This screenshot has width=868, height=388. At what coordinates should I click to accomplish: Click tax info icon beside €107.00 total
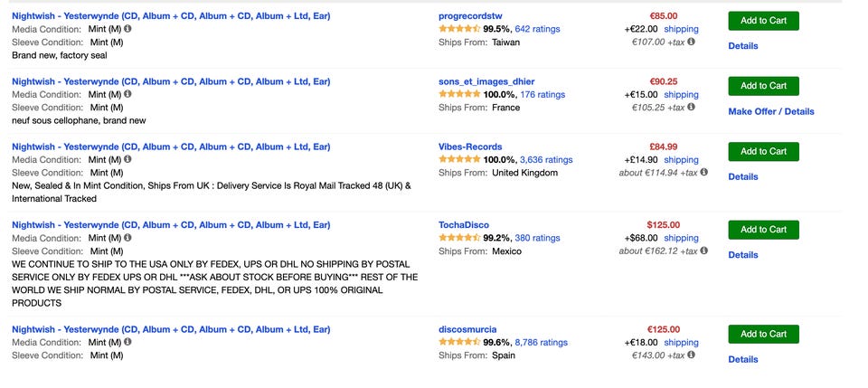[x=691, y=42]
